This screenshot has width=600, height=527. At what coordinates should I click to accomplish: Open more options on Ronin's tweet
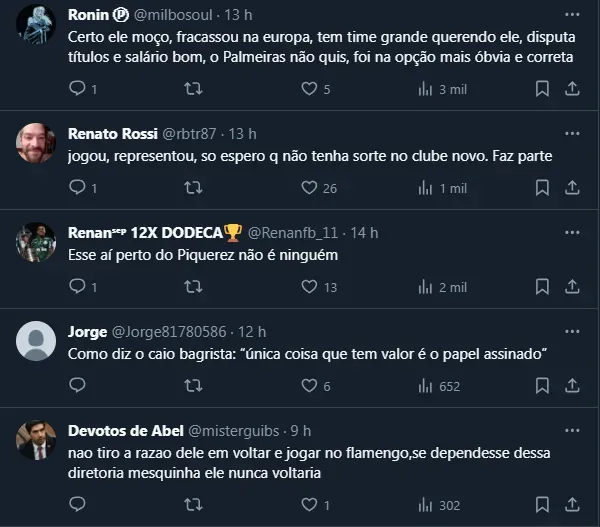572,15
